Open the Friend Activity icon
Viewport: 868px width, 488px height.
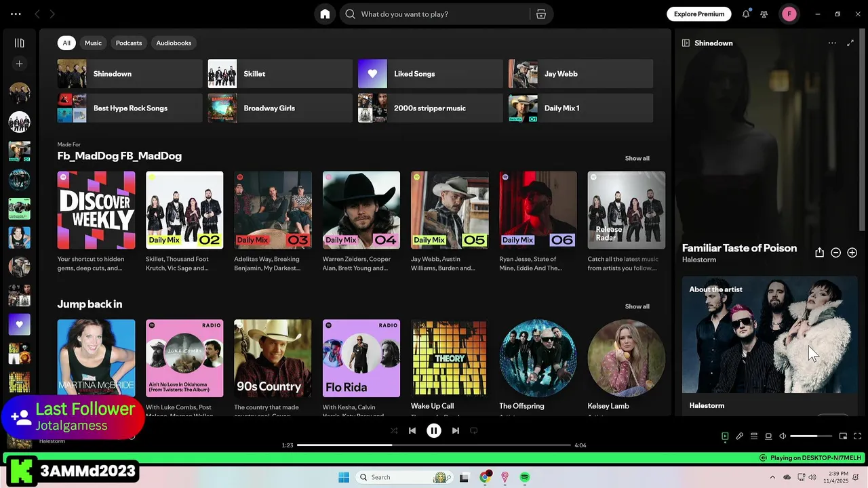pos(764,14)
